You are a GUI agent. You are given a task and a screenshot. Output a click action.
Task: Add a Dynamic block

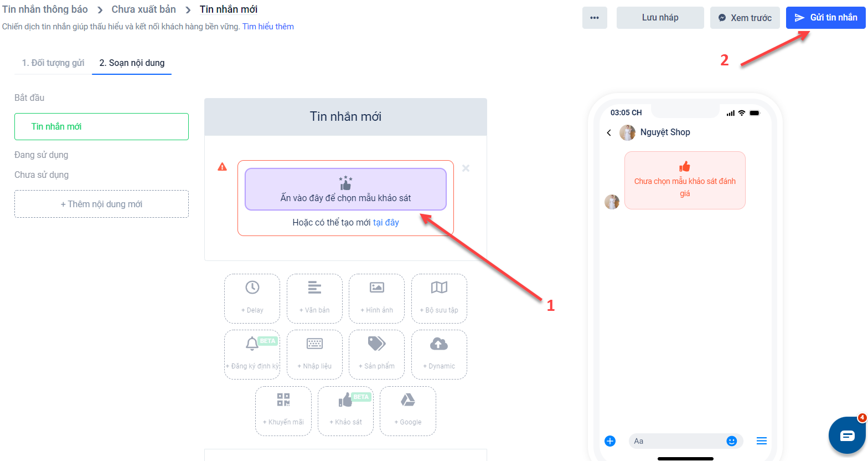tap(439, 355)
